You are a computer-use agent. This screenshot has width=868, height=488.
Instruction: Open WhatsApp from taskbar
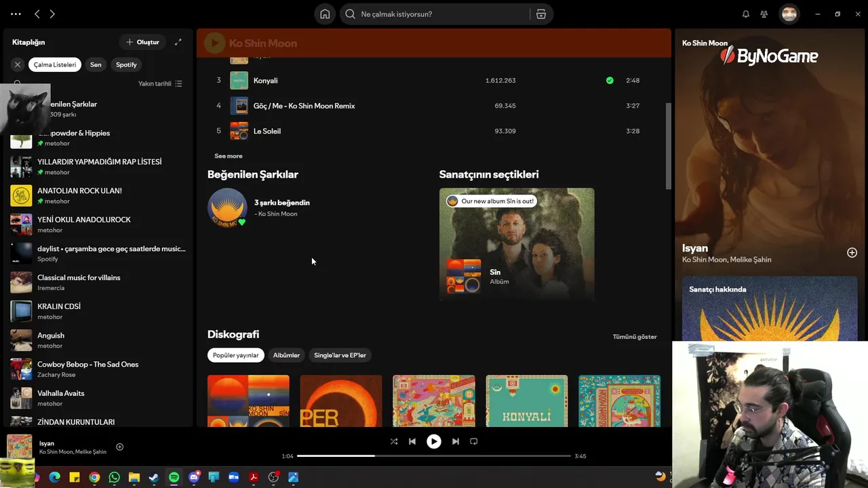pos(114,478)
